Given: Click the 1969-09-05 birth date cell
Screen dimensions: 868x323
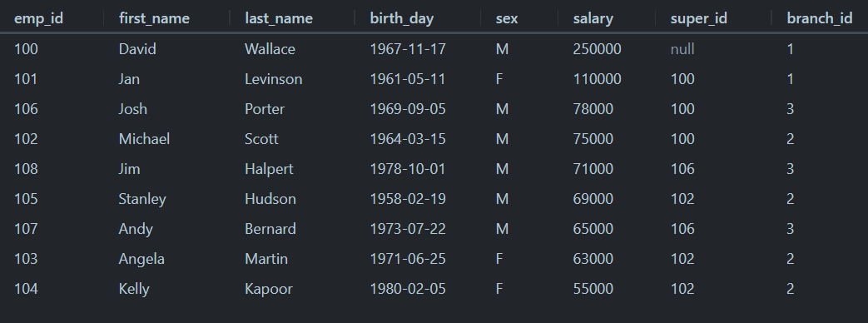Looking at the screenshot, I should tap(408, 109).
